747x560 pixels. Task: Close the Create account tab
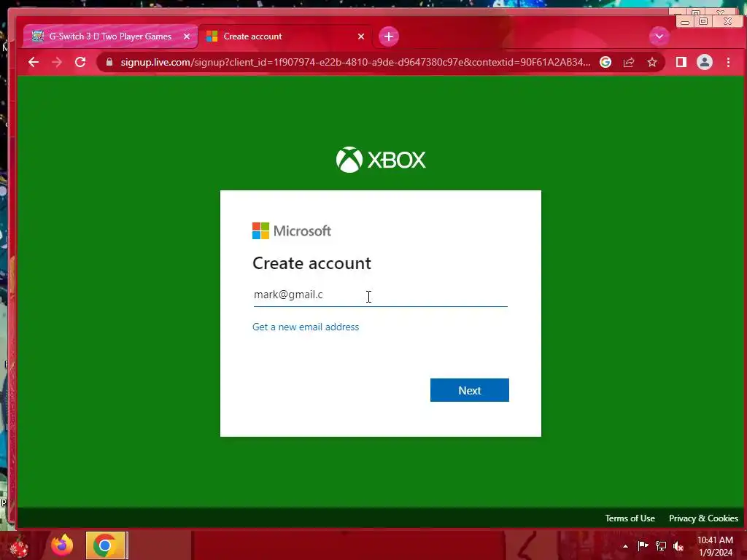tap(361, 36)
